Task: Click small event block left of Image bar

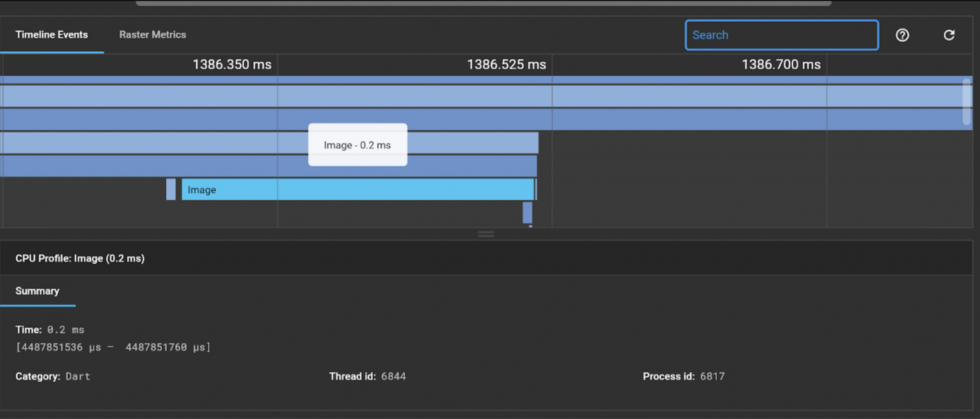Action: click(171, 189)
